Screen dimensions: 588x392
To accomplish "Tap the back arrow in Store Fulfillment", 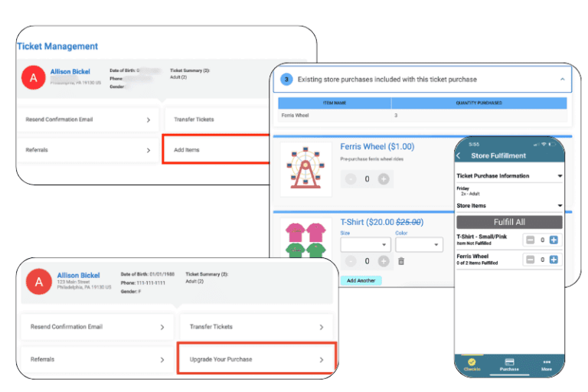I will [459, 156].
